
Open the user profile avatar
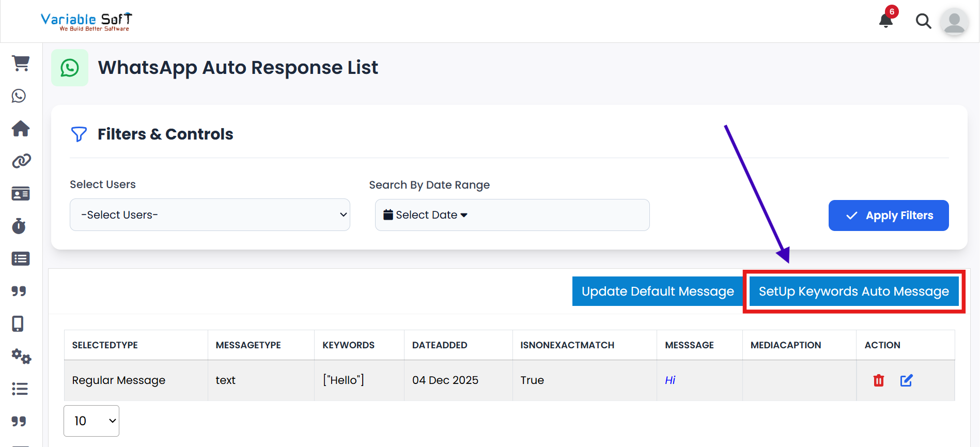954,22
